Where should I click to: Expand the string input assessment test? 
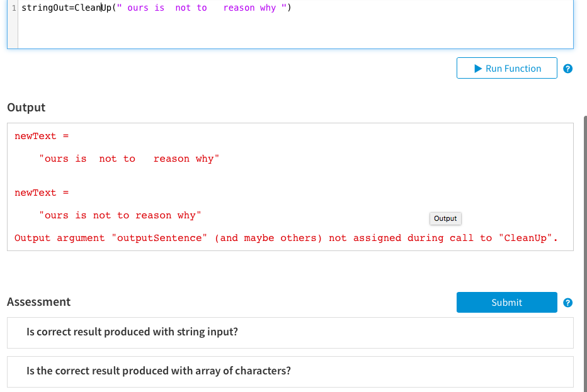pos(132,332)
